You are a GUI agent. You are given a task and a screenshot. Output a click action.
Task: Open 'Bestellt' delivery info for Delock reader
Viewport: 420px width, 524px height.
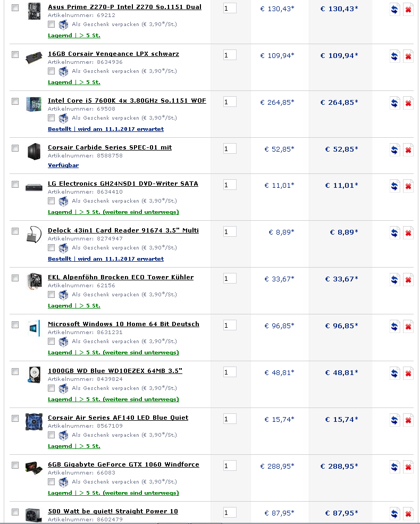[x=106, y=259]
